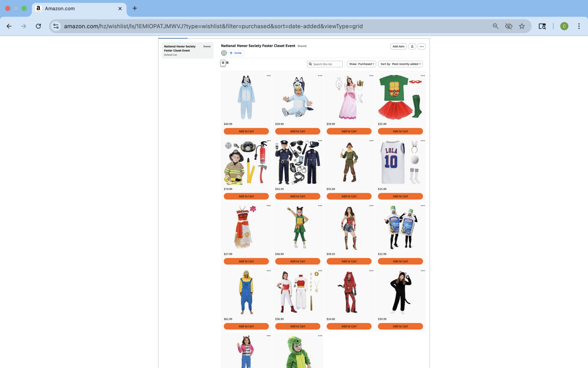Open the list's more options menu
The width and height of the screenshot is (588, 368).
point(421,46)
